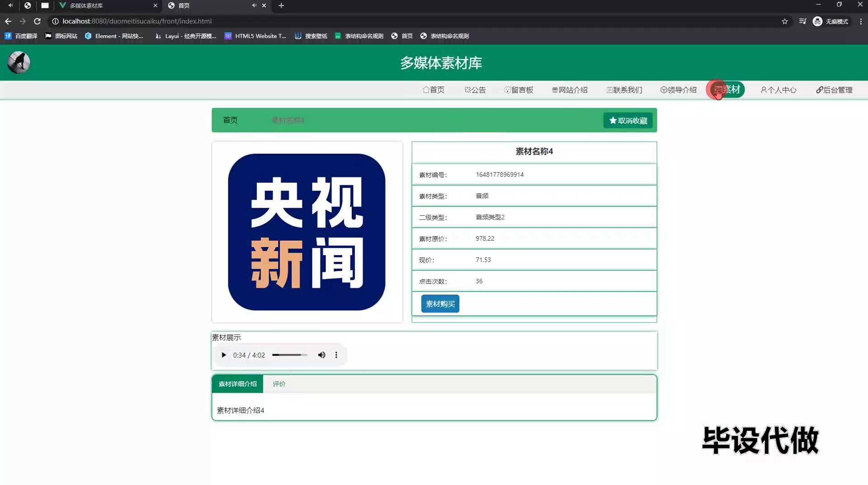Open the 搜索壁纸 bookmark
The image size is (868, 485).
coord(311,36)
